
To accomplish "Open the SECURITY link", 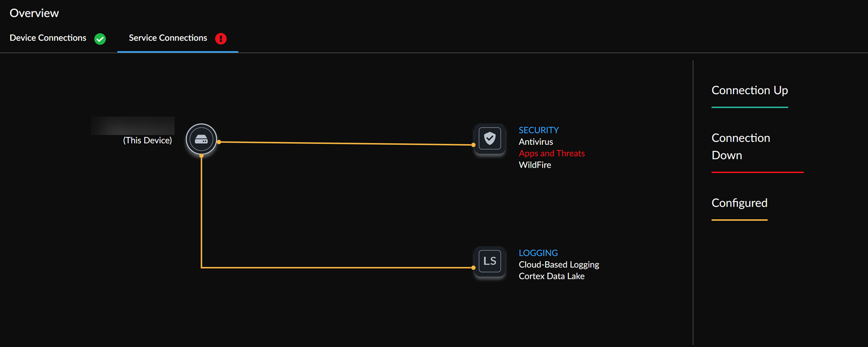I will [538, 130].
